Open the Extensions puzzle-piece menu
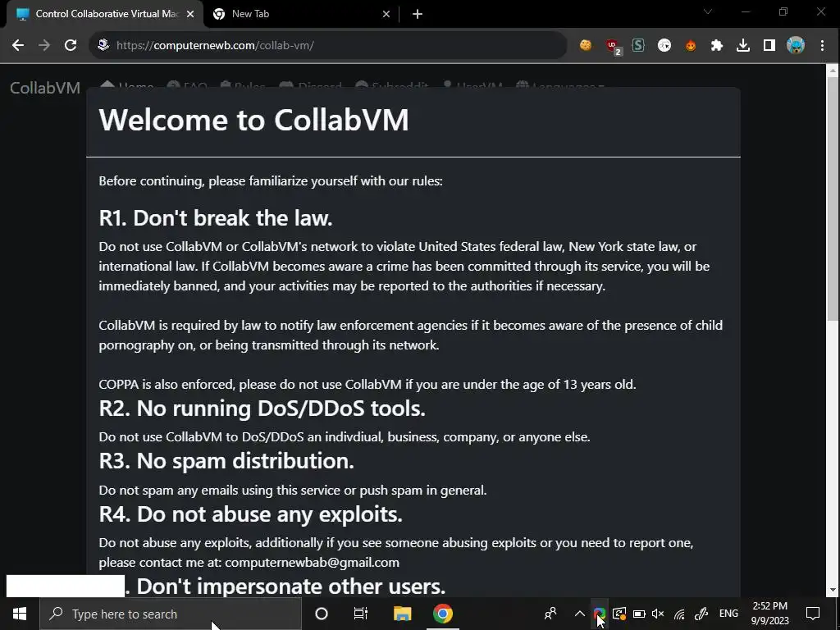This screenshot has height=630, width=840. point(717,46)
